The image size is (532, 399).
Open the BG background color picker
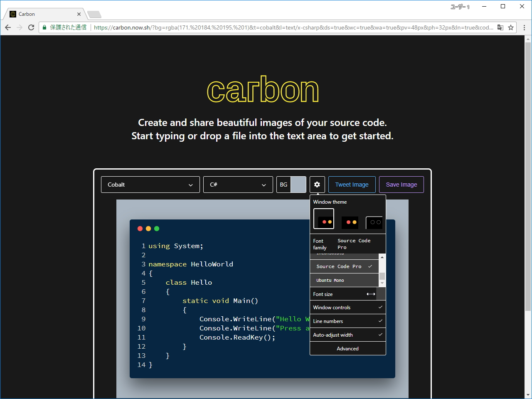click(291, 185)
